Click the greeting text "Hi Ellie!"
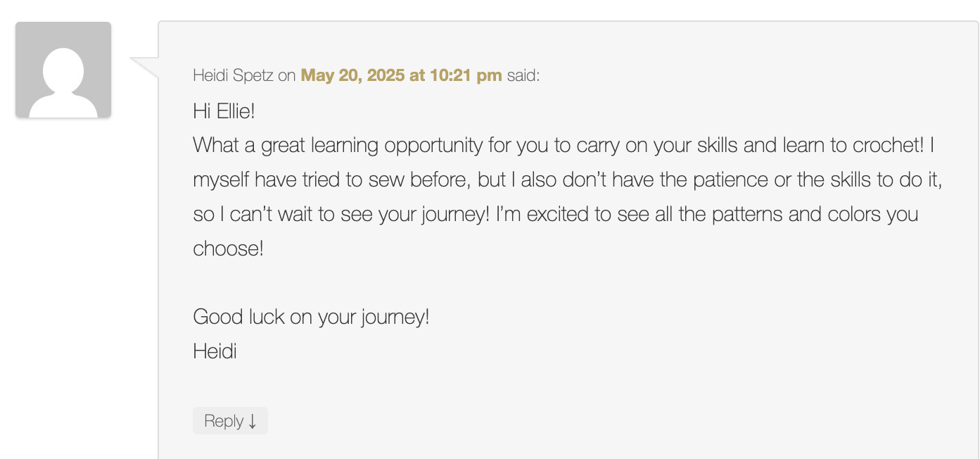 click(224, 111)
